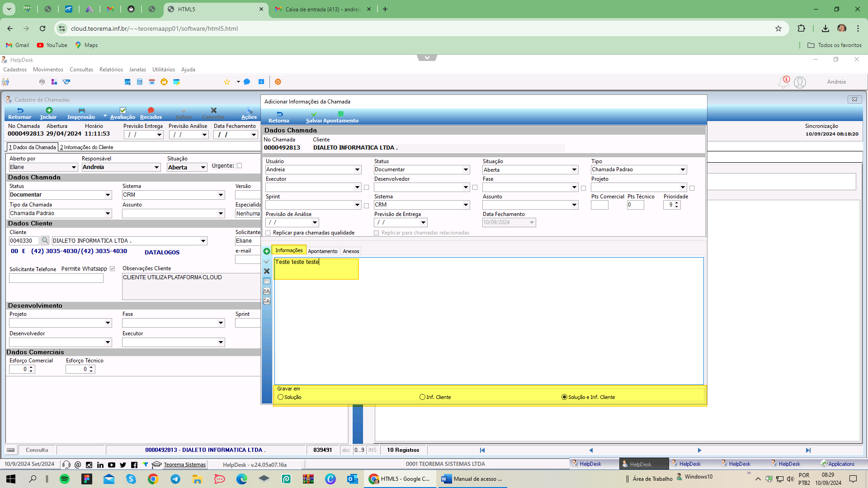Click the Impressão printer icon
Image resolution: width=868 pixels, height=488 pixels.
(x=81, y=110)
